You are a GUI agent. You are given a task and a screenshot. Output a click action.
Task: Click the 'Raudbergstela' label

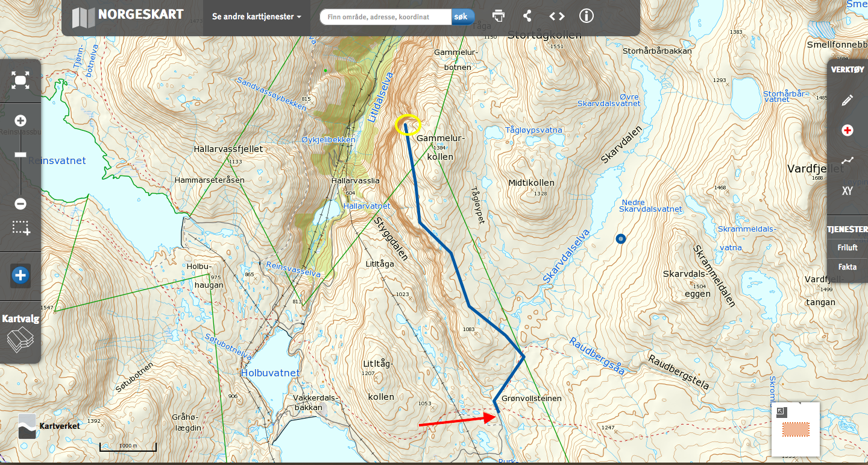pyautogui.click(x=679, y=372)
